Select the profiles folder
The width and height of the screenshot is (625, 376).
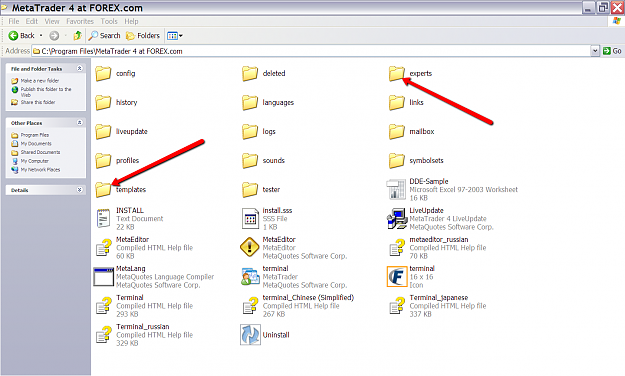point(117,161)
